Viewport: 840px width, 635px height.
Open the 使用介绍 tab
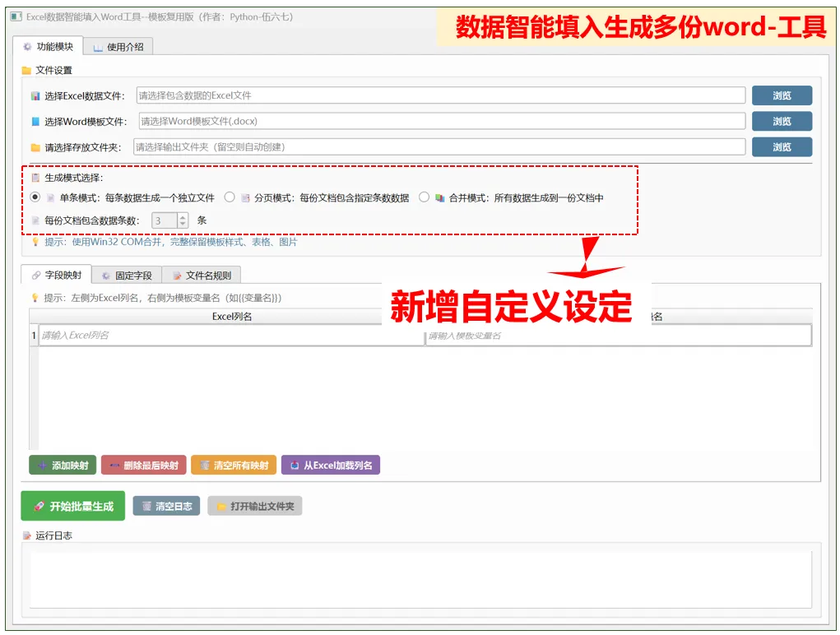point(118,47)
